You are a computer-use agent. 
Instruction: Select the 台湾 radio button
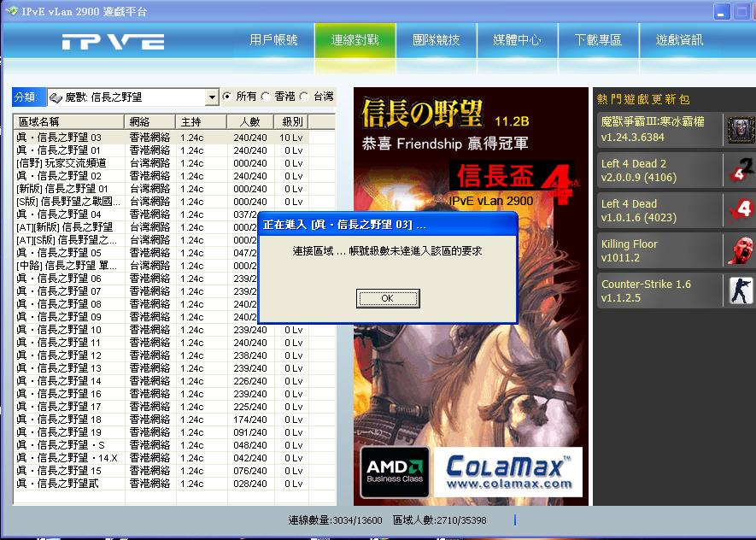pyautogui.click(x=304, y=97)
